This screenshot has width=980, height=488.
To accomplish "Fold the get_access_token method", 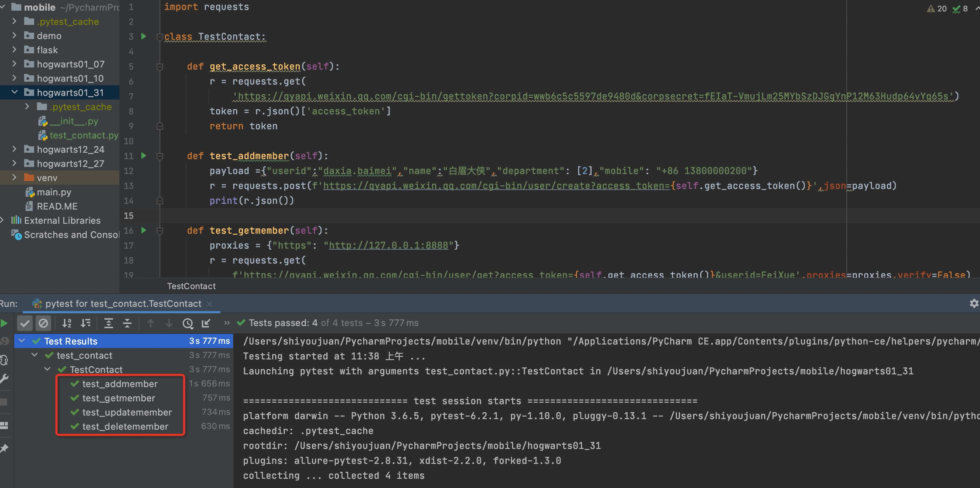I will [x=160, y=67].
